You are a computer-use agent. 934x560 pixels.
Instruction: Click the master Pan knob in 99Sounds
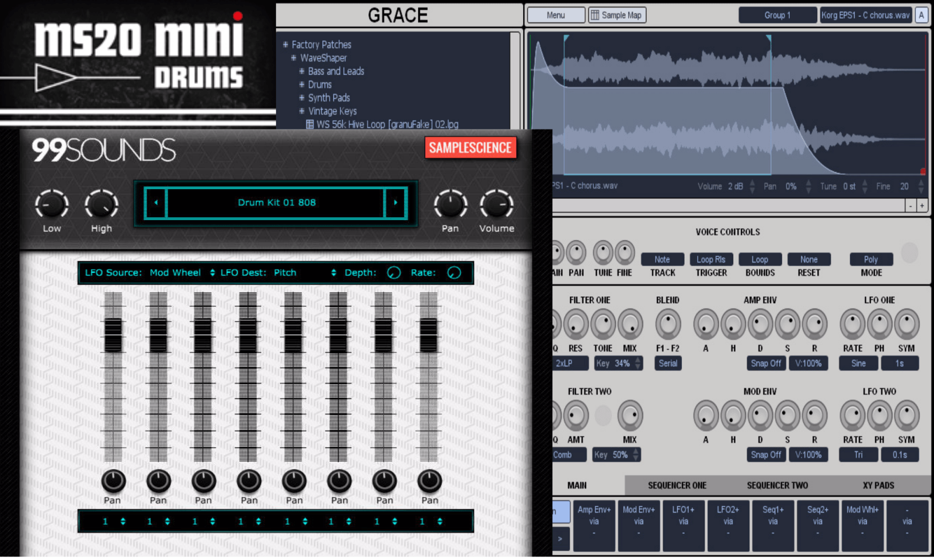450,205
